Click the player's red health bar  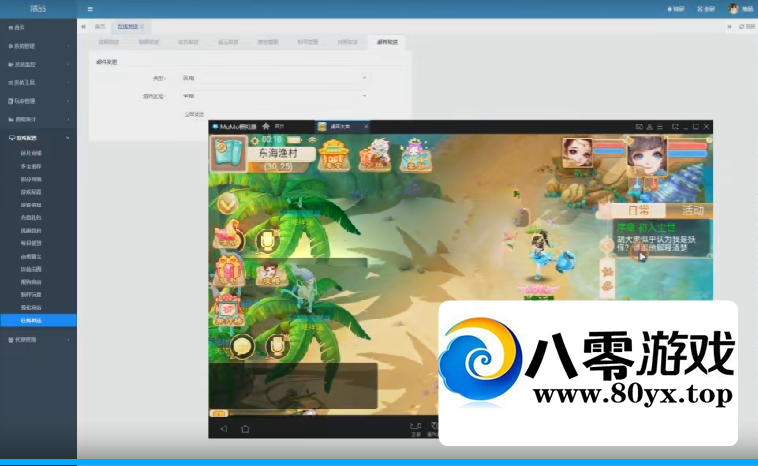[687, 146]
